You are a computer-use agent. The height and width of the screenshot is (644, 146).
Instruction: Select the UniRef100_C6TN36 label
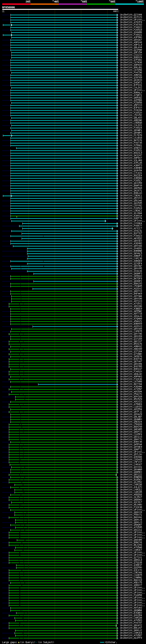131,63
